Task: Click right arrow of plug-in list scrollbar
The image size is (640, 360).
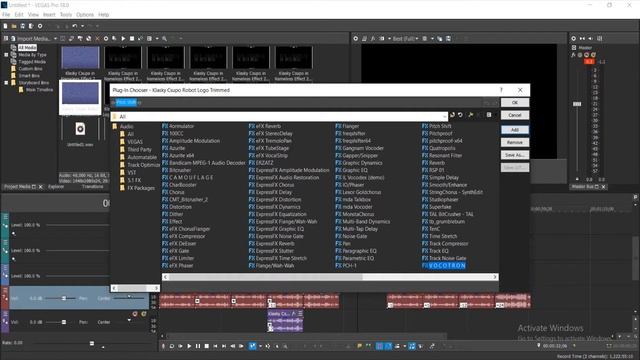Action: click(495, 277)
